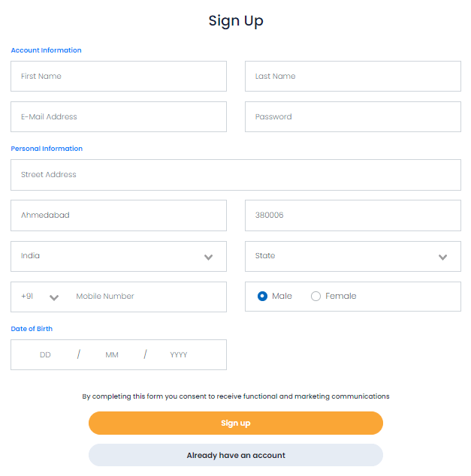Select the Male radio button
The width and height of the screenshot is (471, 476).
(x=262, y=297)
